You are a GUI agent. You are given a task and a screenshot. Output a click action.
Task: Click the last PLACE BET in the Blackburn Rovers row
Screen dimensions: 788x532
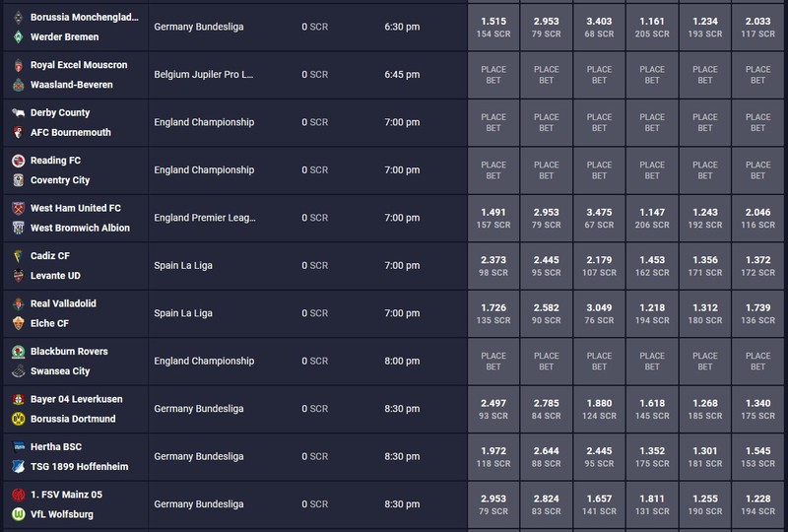click(x=757, y=362)
